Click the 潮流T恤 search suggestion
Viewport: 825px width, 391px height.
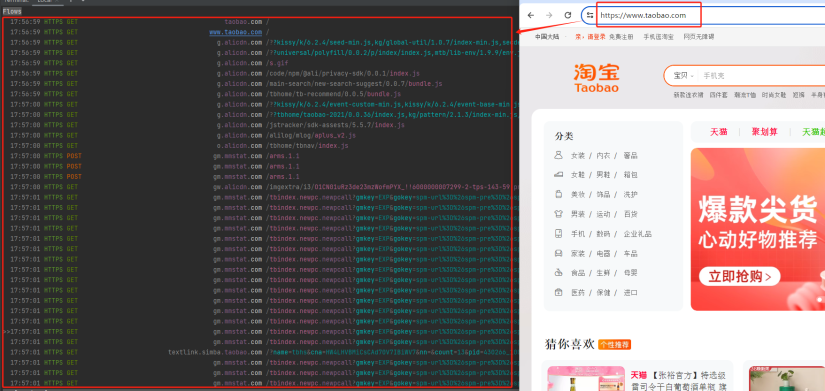pos(744,95)
